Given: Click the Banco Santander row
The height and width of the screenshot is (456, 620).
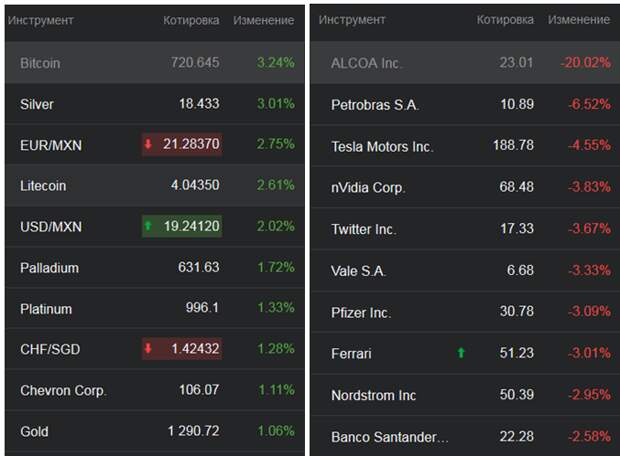Looking at the screenshot, I should point(390,437).
